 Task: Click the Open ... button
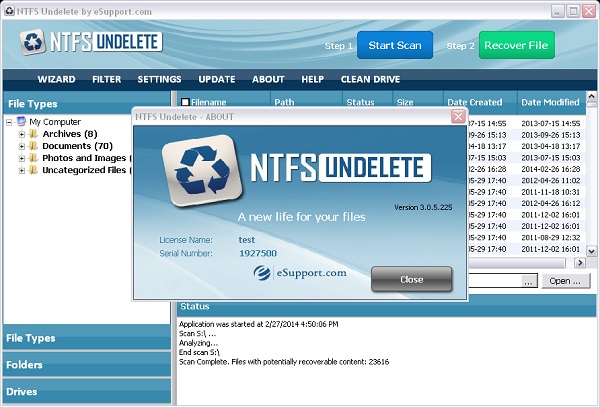point(565,281)
